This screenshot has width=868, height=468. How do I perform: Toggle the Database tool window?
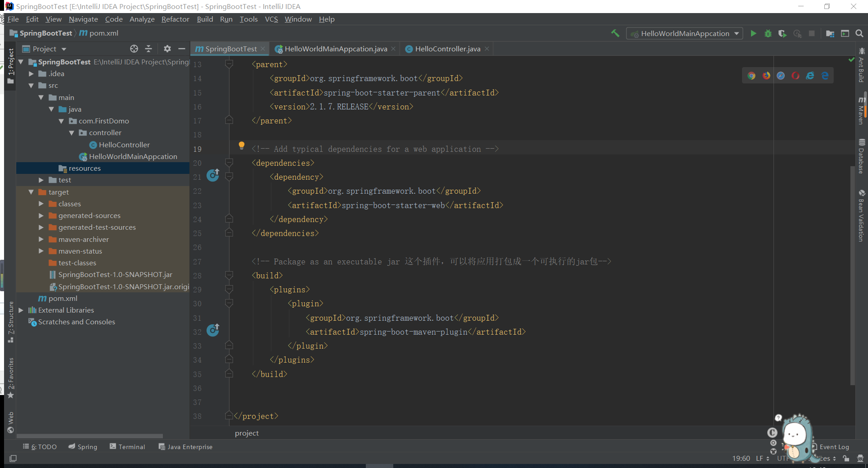click(861, 157)
